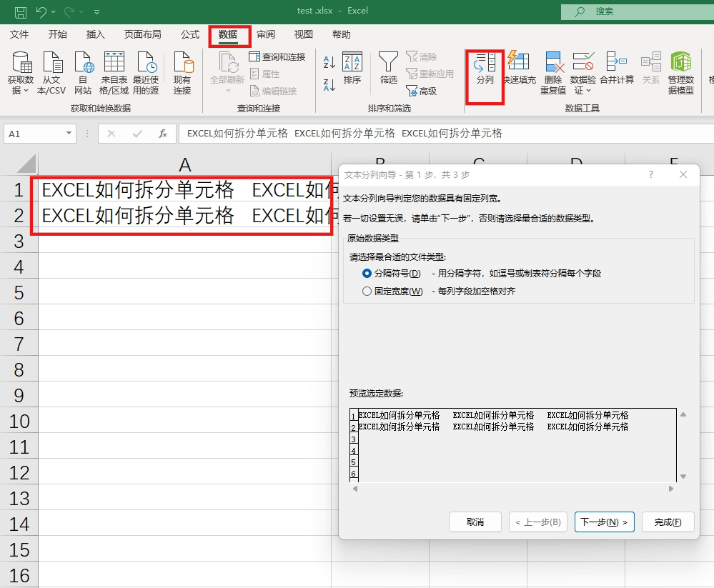
Task: Click the 完成(F) finish button
Action: click(x=668, y=522)
